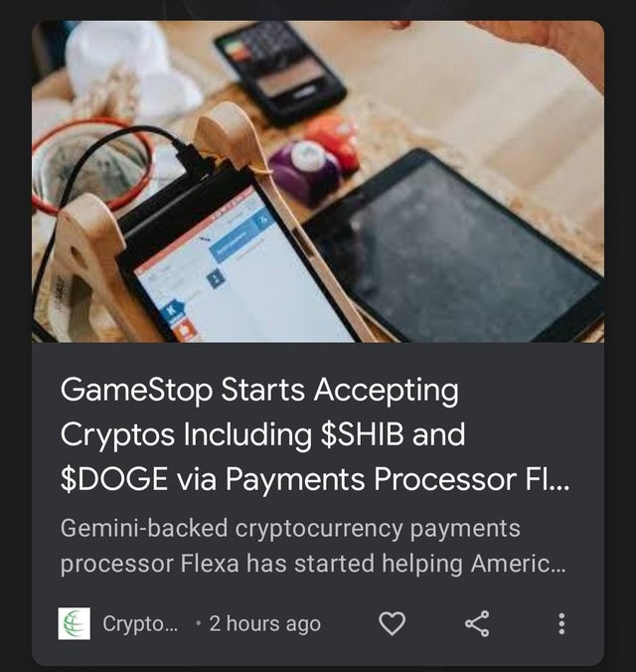Open the GameStop Starts Accepting headline

point(315,434)
